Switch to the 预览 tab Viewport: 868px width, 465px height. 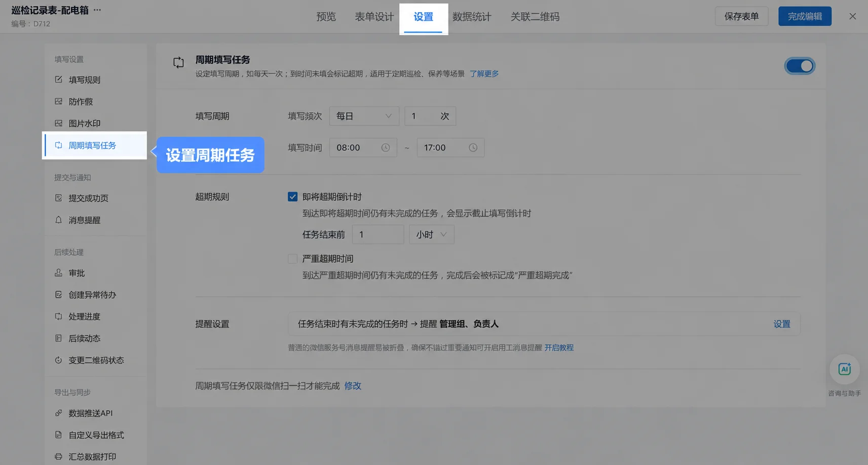click(326, 17)
